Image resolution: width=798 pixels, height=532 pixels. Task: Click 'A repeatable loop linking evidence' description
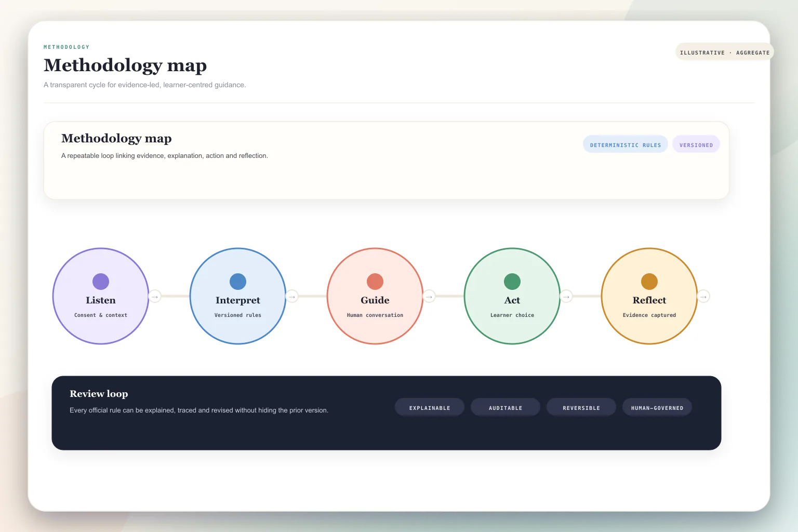165,155
